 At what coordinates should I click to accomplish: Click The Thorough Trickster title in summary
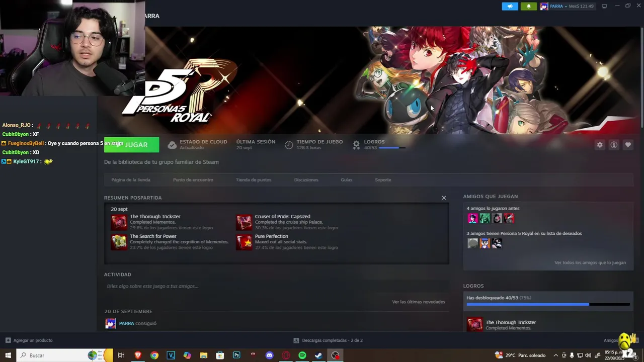click(155, 216)
